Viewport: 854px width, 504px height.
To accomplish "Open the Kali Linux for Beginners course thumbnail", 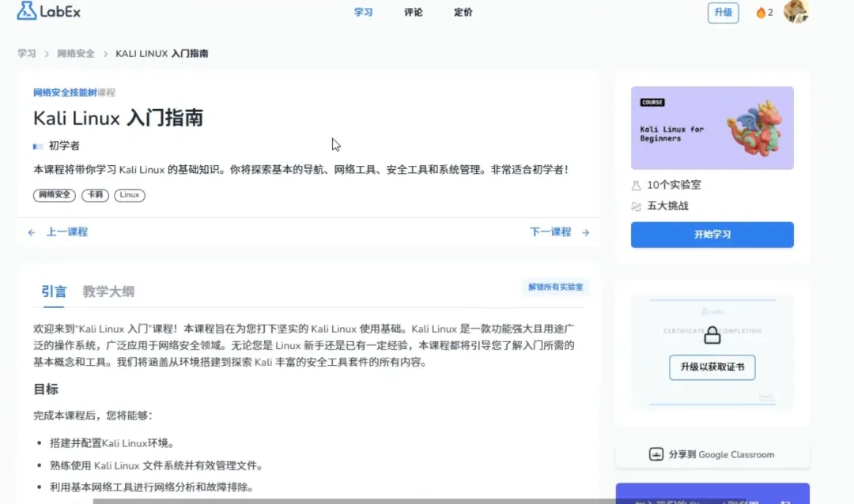I will [x=712, y=128].
